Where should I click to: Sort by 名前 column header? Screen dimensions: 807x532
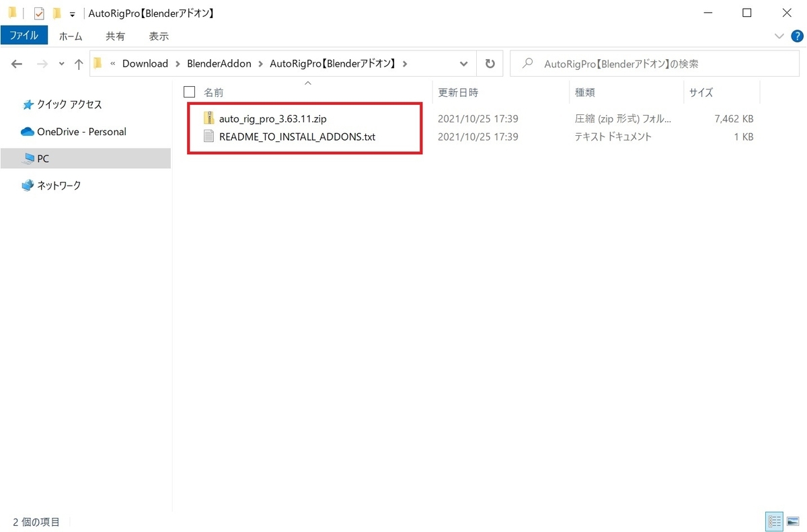pos(214,92)
